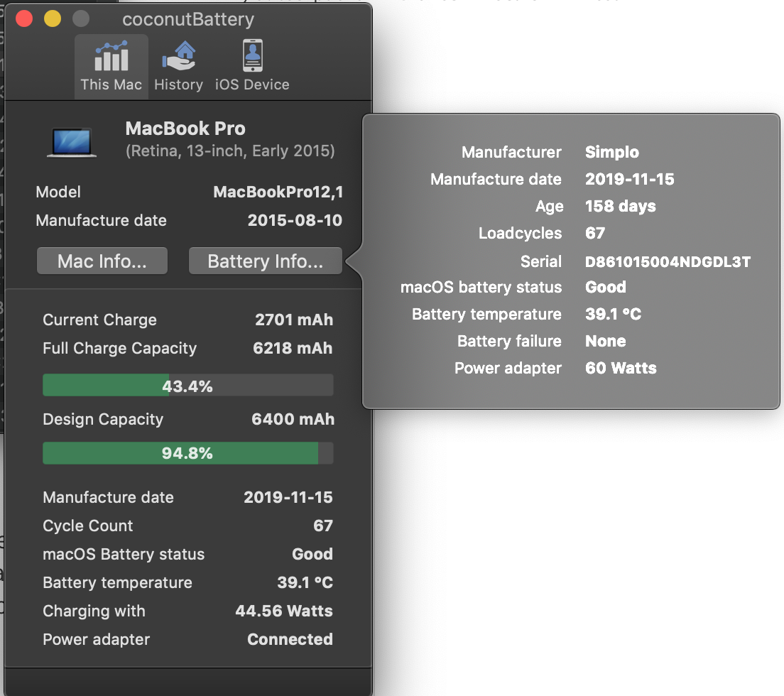Click the coconutBattery window title

(188, 19)
